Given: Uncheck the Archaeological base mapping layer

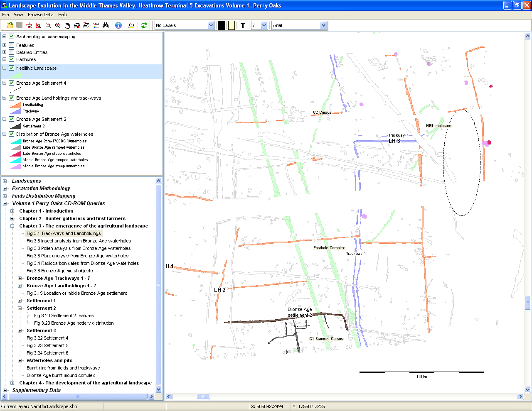Looking at the screenshot, I should [12, 37].
